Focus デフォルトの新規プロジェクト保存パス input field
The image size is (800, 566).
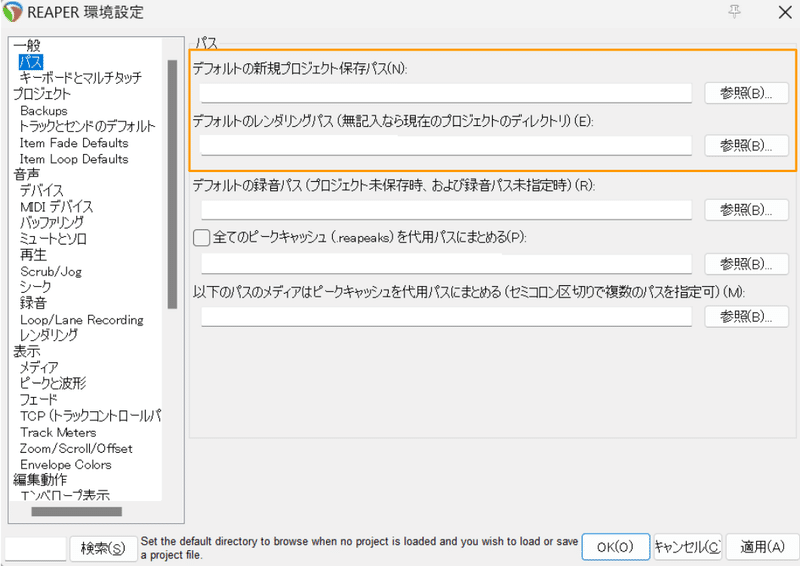tap(446, 93)
